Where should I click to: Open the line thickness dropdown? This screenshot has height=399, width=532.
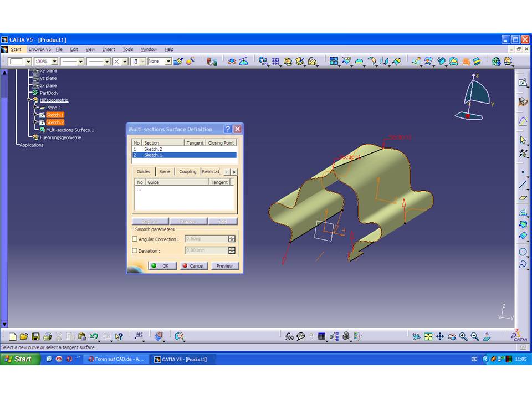pos(80,62)
